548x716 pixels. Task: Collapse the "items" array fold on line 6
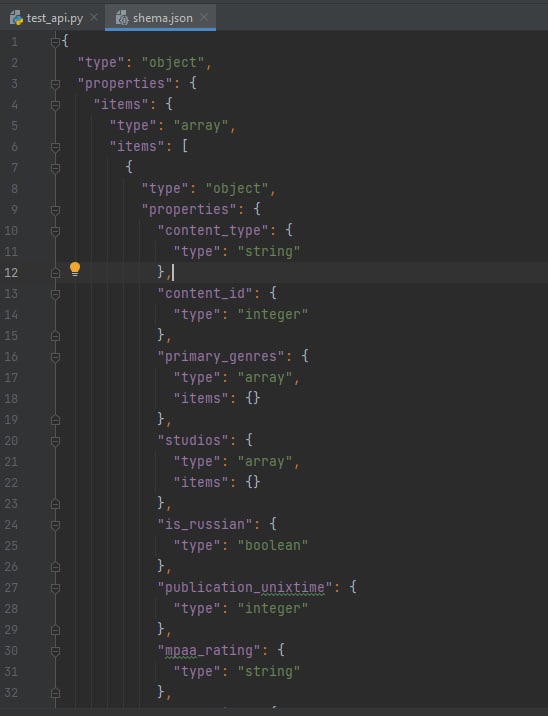coord(55,147)
